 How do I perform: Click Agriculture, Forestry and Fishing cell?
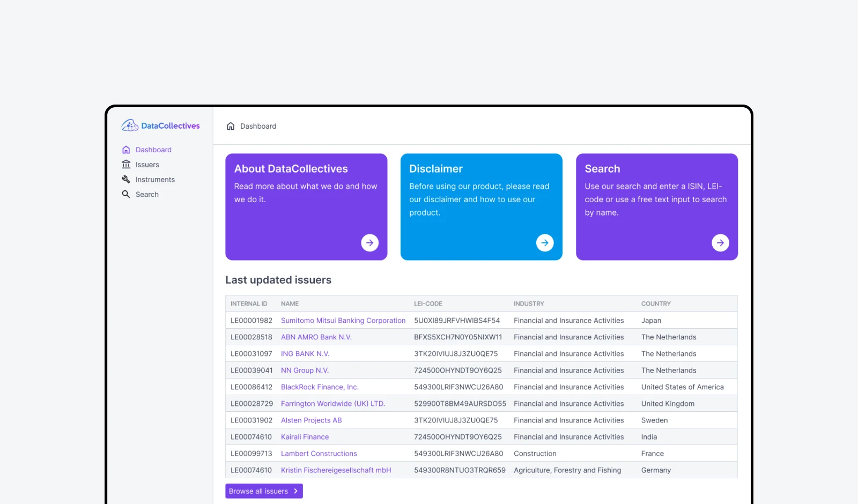coord(567,470)
